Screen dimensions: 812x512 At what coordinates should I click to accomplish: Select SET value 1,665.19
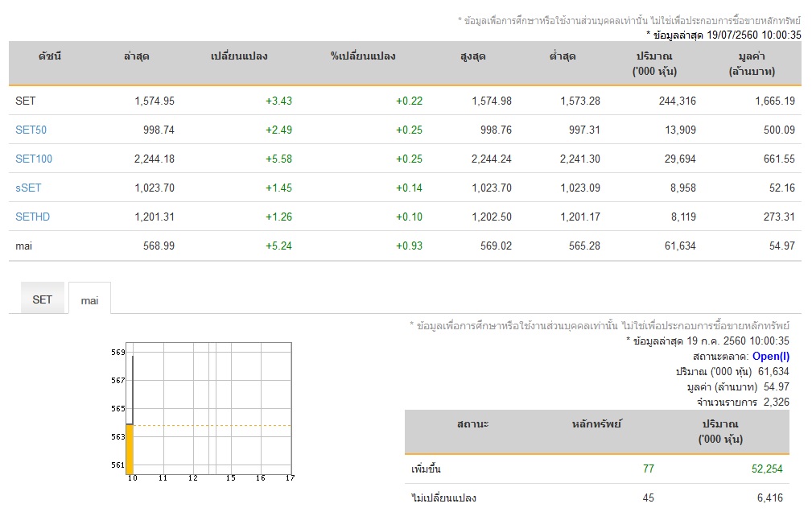click(775, 101)
